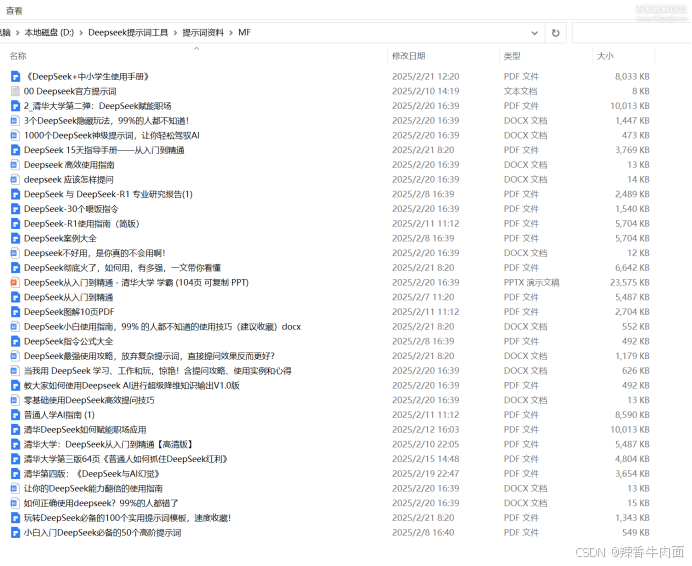Screen dimensions: 692x566
Task: Click PDF icon of DeepSeek-30个喂饭指令
Action: coord(15,209)
